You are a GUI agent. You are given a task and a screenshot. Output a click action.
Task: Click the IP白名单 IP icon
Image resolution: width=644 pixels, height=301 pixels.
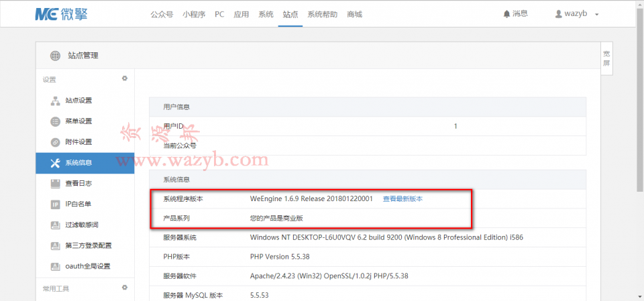pyautogui.click(x=55, y=204)
